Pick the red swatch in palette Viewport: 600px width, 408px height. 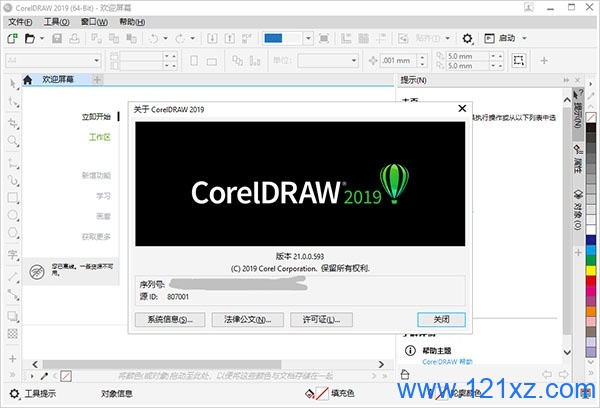point(591,281)
